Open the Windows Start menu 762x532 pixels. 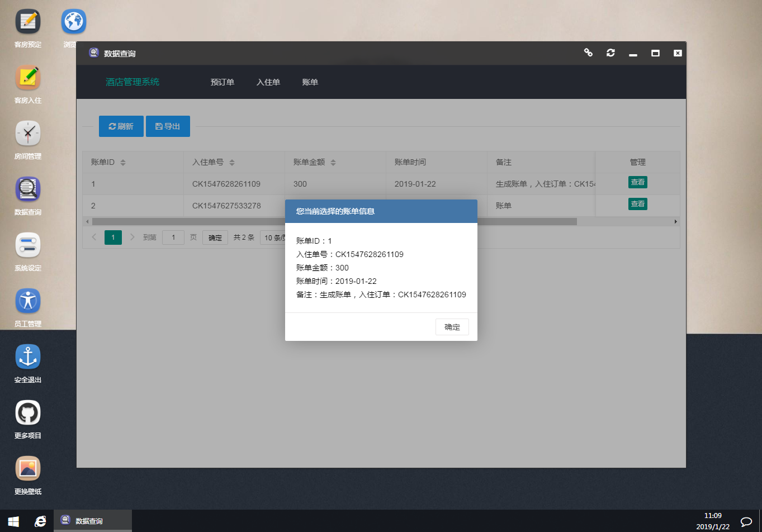tap(13, 521)
